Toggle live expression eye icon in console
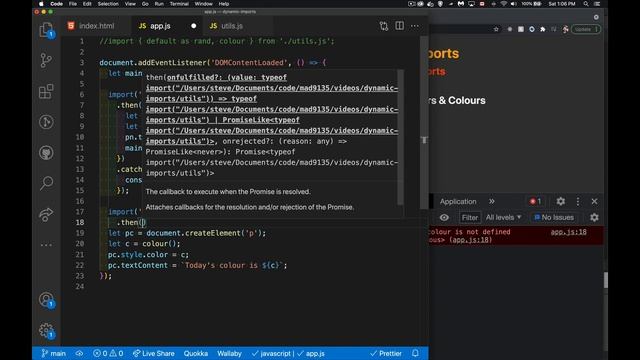 [x=444, y=218]
